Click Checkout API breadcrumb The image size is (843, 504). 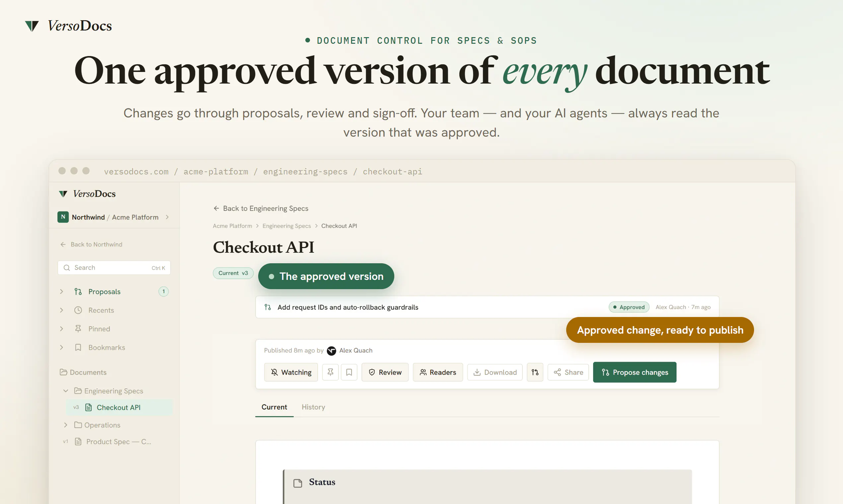click(339, 226)
